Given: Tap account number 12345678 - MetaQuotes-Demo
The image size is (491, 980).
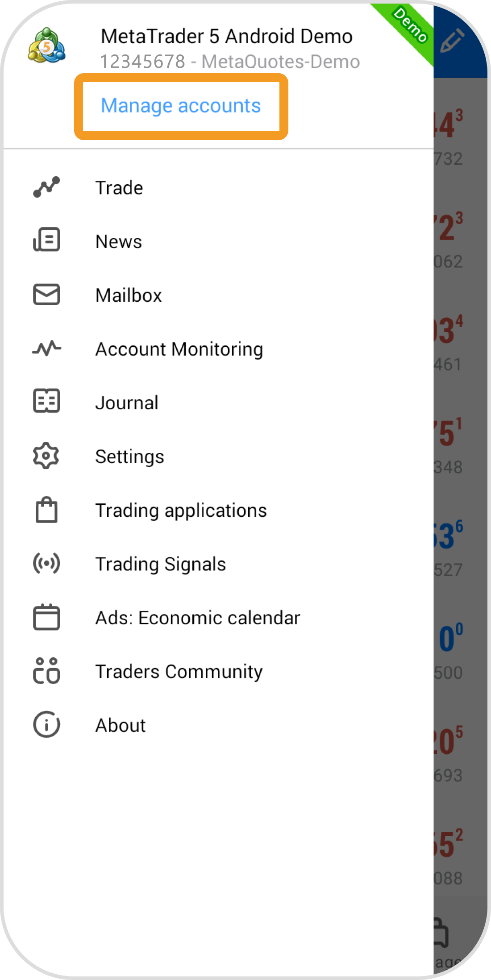Looking at the screenshot, I should [x=229, y=62].
